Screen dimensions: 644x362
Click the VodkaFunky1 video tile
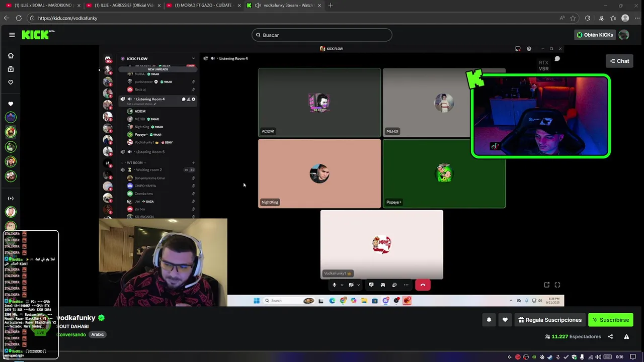(x=382, y=244)
